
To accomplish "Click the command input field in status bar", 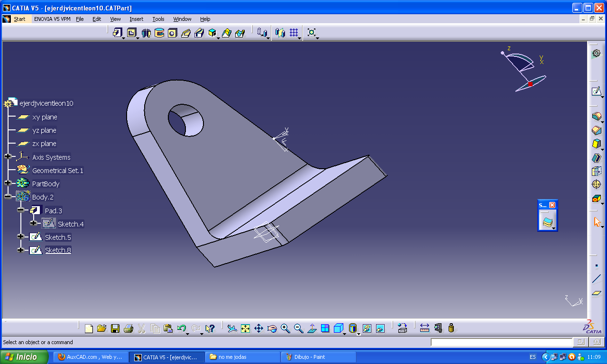I will point(501,342).
